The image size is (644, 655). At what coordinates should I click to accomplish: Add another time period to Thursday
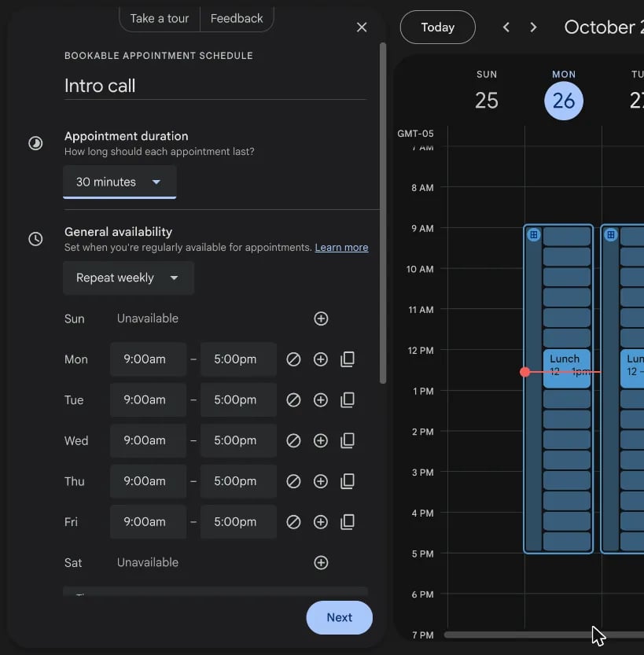(x=320, y=481)
